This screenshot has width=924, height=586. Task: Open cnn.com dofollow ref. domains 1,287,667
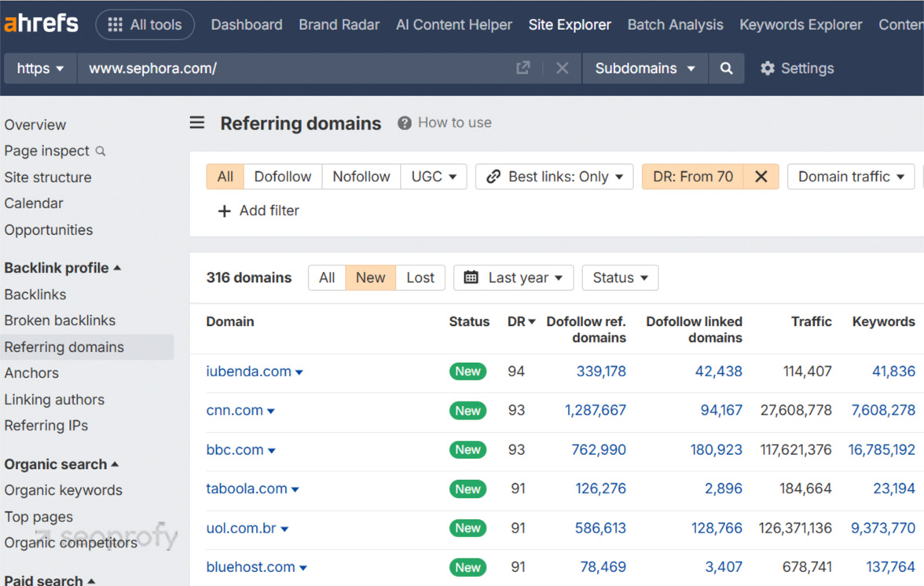click(x=596, y=410)
